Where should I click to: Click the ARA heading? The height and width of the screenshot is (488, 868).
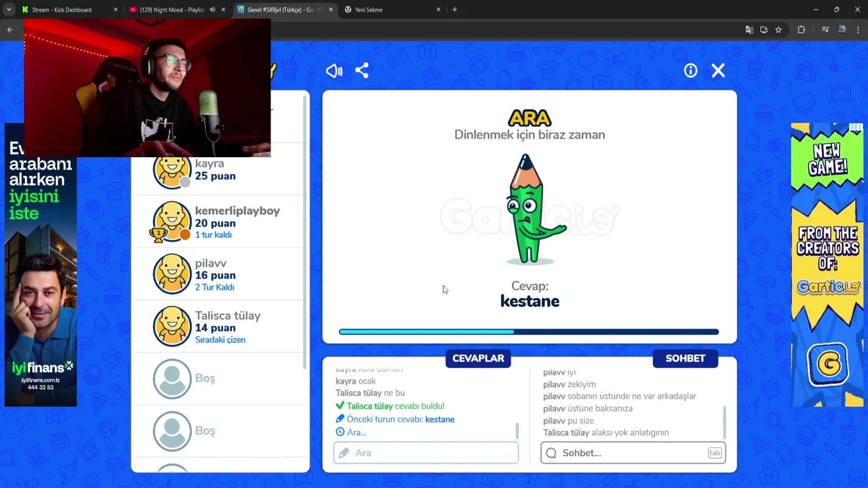[x=530, y=119]
